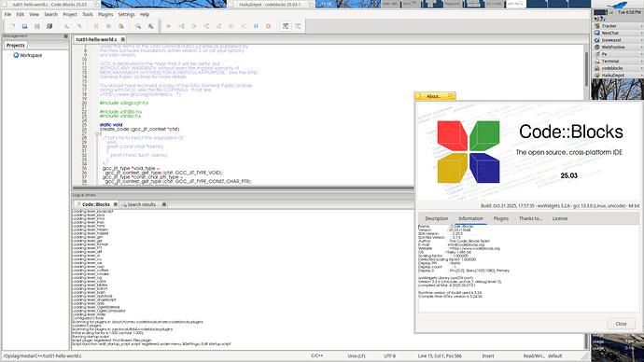Redo the last undone edit
Viewport: 644px width, 362px height.
point(78,26)
